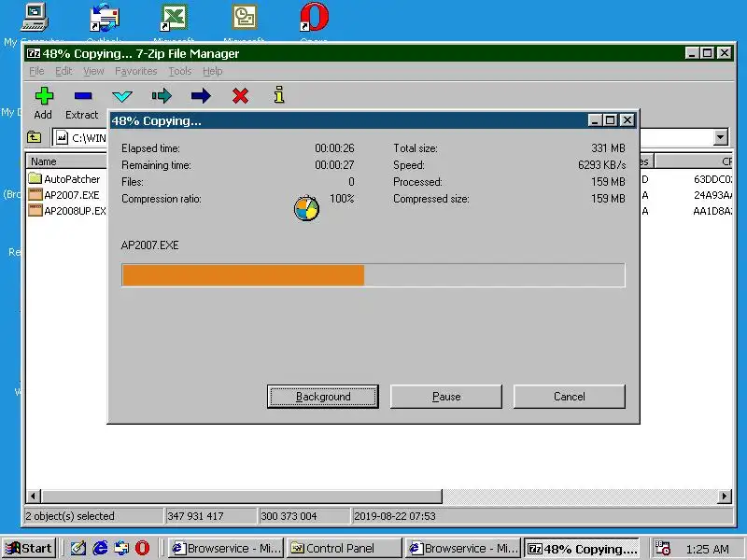Click the horizontal scrollbar thumb
The height and width of the screenshot is (560, 747).
[x=242, y=496]
